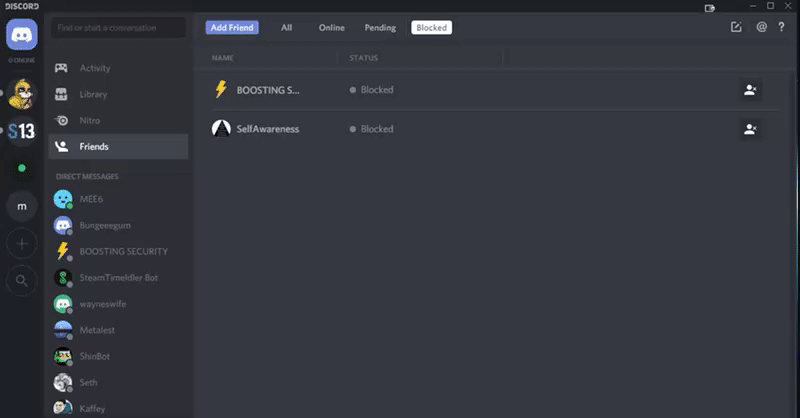Open BOOSTING SECURITY direct message
The height and width of the screenshot is (418, 800).
[x=118, y=252]
